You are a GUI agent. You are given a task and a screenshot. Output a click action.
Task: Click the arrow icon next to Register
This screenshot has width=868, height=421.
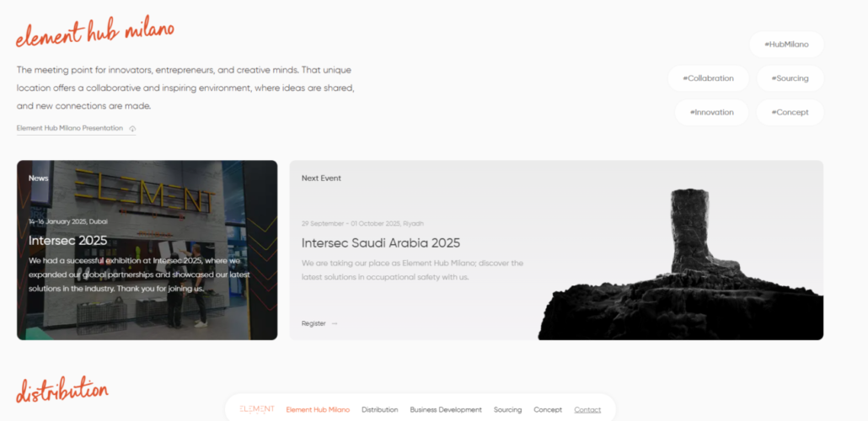(335, 323)
